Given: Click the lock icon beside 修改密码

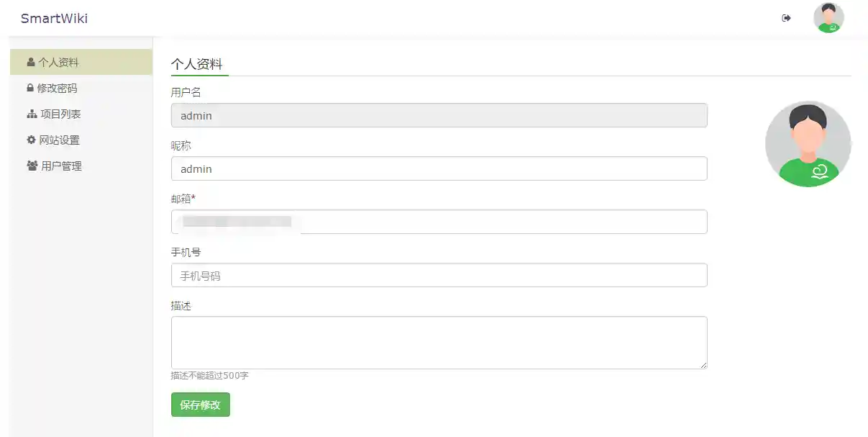Looking at the screenshot, I should [30, 89].
